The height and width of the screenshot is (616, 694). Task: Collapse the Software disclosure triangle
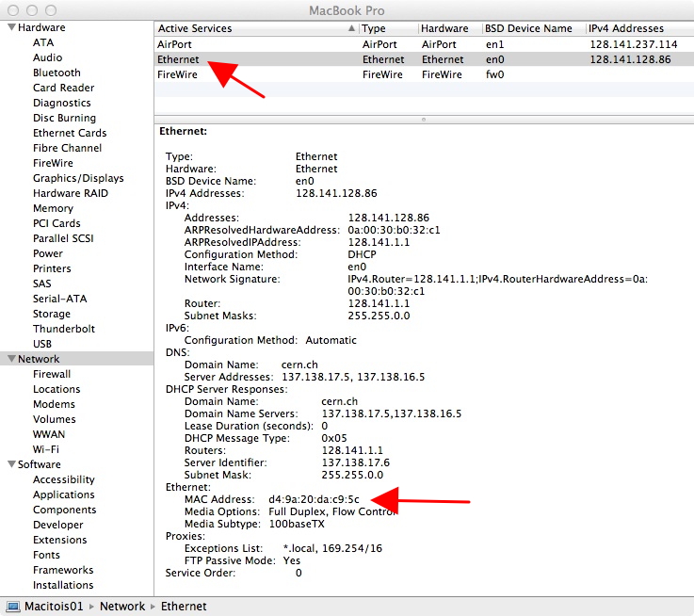[12, 464]
